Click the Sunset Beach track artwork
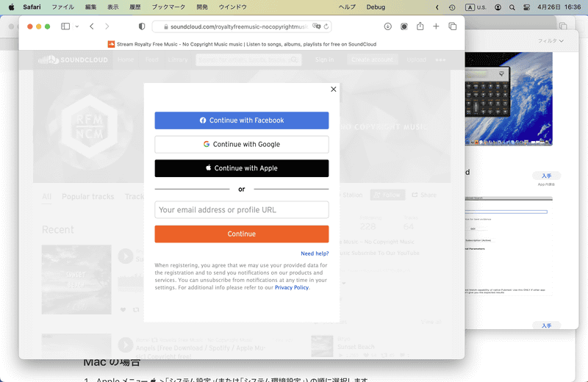The image size is (588, 382). point(76,280)
